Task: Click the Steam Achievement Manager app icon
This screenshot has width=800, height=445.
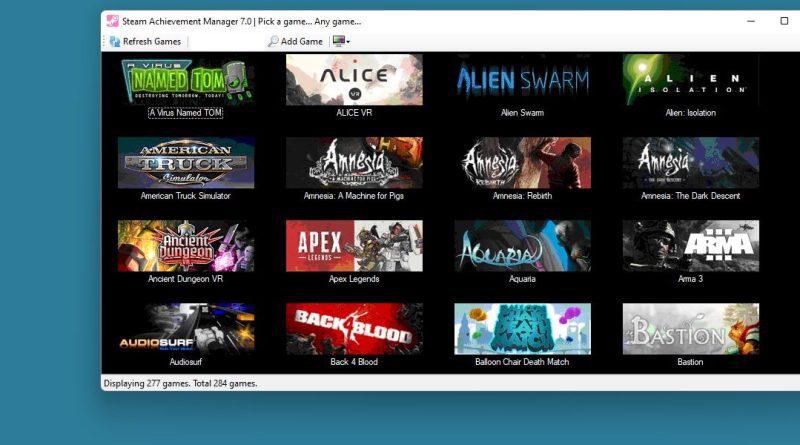Action: tap(112, 21)
